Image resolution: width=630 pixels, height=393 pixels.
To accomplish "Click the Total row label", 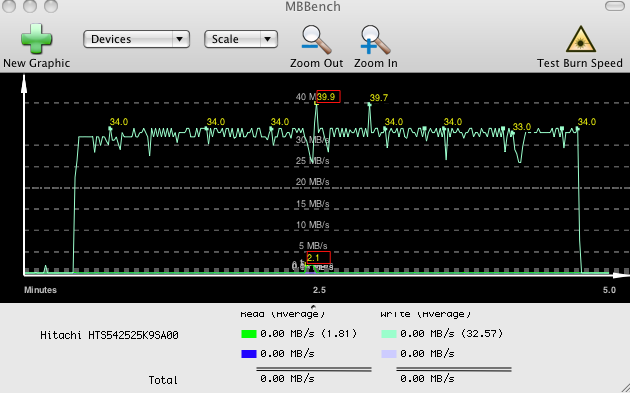I will [163, 380].
